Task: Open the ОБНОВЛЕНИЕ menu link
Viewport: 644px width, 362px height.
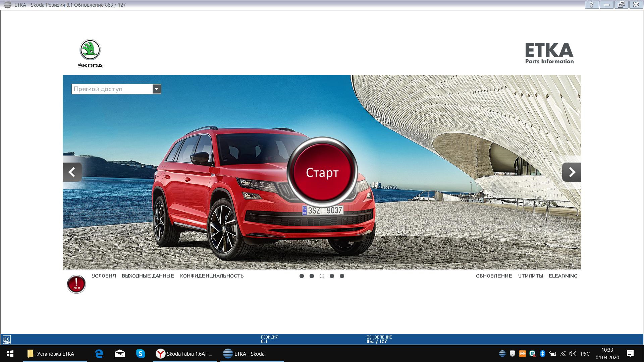Action: 494,276
